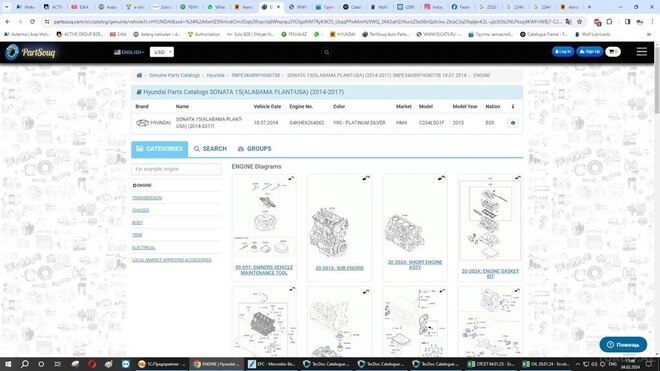This screenshot has width=660, height=371.
Task: Click the Помощь help button
Action: 623,344
